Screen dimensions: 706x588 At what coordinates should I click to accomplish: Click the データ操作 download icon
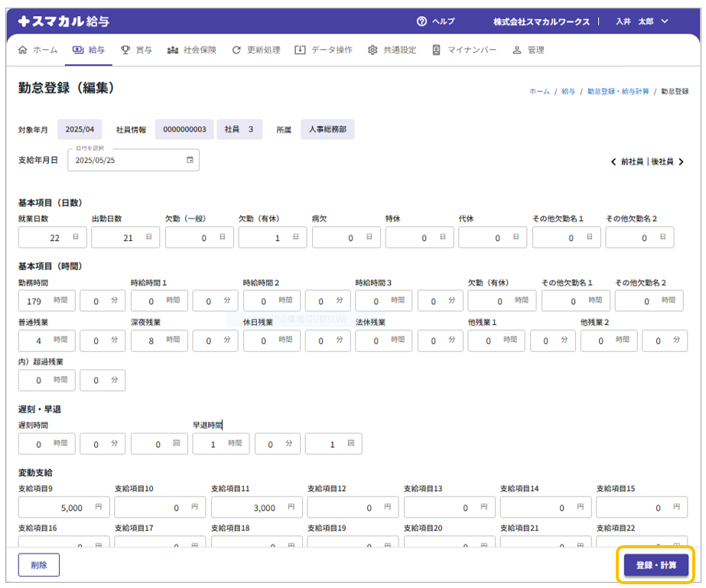(x=300, y=50)
